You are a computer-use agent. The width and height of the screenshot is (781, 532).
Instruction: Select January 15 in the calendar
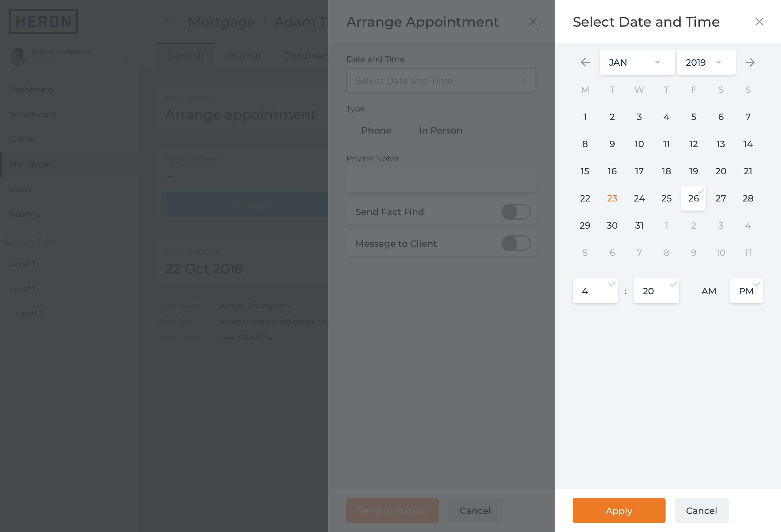(x=585, y=171)
